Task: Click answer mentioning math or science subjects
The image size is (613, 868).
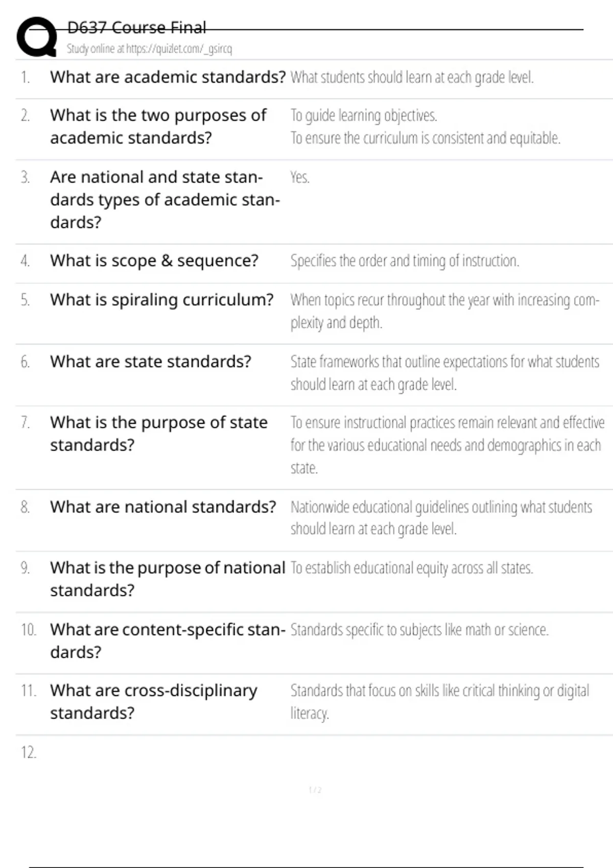Action: [419, 630]
